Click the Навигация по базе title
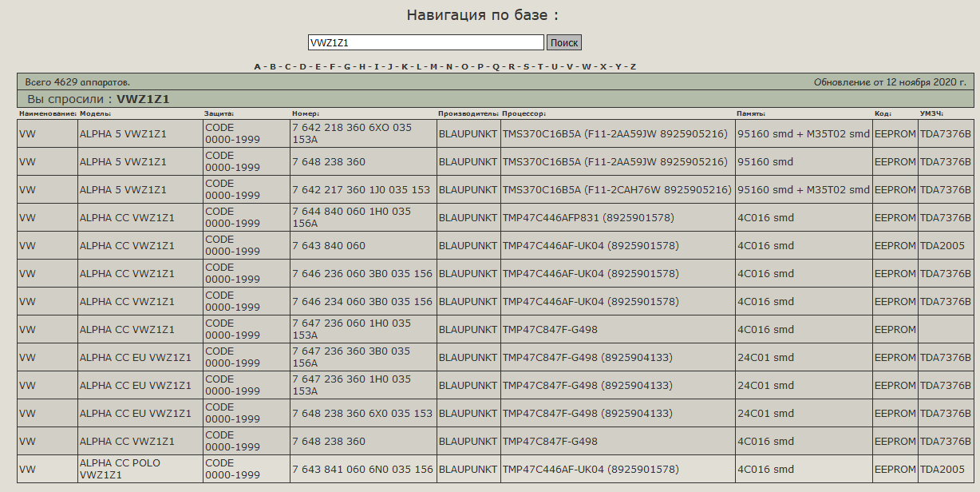Screen dimensions: 980x492 coord(483,14)
